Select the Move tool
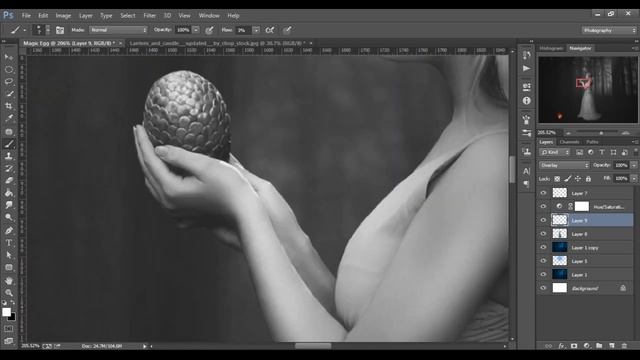 tap(9, 57)
